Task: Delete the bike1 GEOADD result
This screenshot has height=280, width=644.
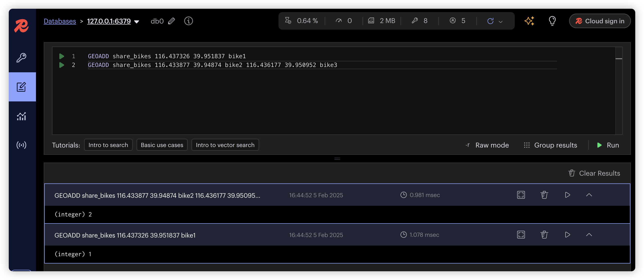Action: click(x=544, y=235)
